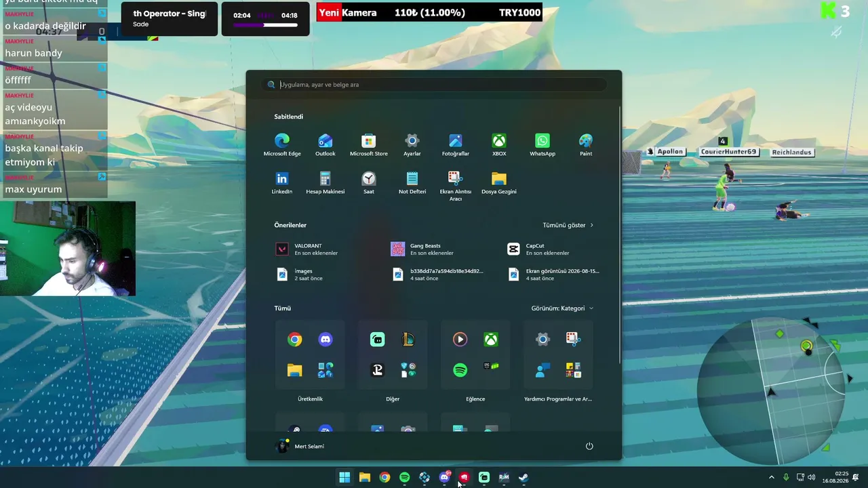Open Not Defteri notepad
The height and width of the screenshot is (488, 868).
(x=412, y=183)
